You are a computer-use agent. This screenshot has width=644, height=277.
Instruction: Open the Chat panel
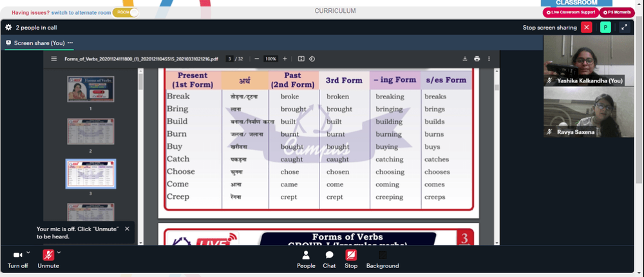point(329,260)
